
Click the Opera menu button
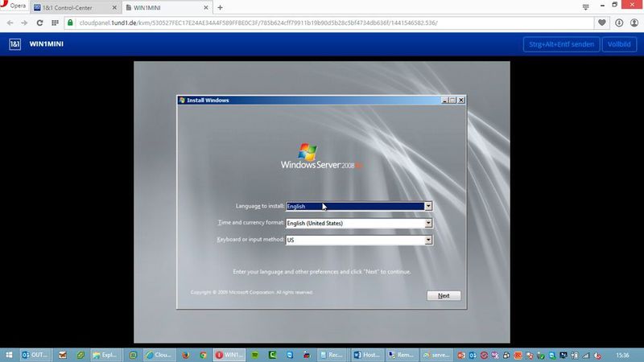pyautogui.click(x=14, y=6)
